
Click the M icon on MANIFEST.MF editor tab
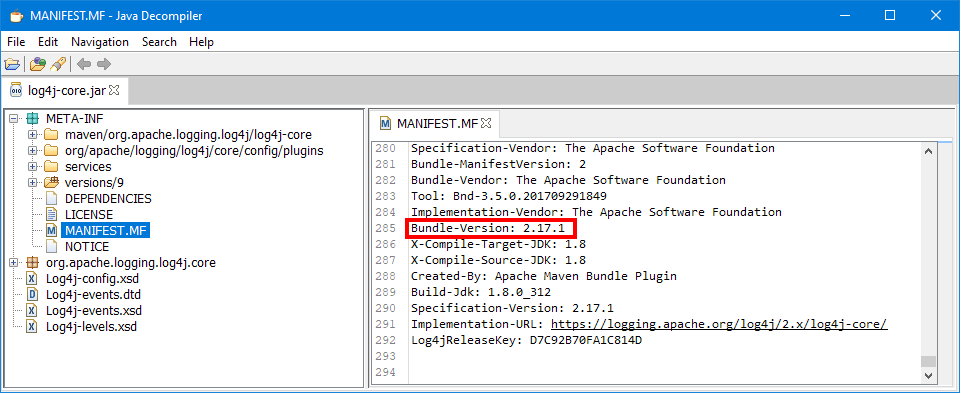[x=386, y=123]
